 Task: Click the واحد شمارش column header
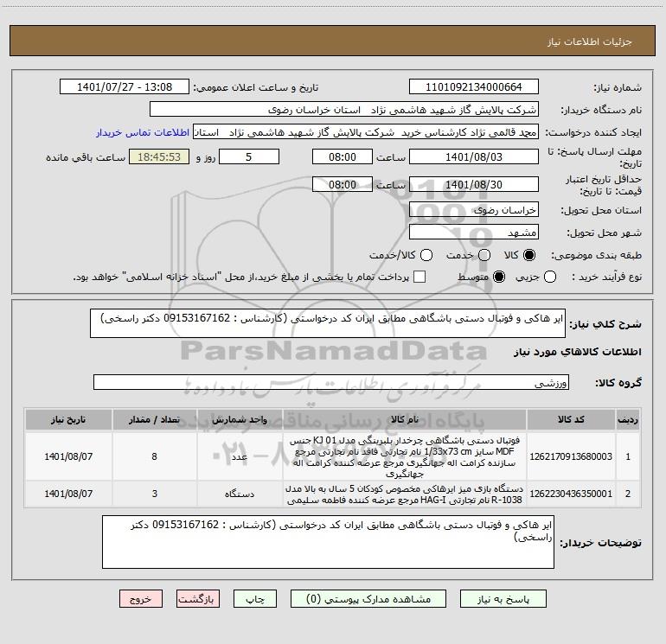tap(240, 419)
